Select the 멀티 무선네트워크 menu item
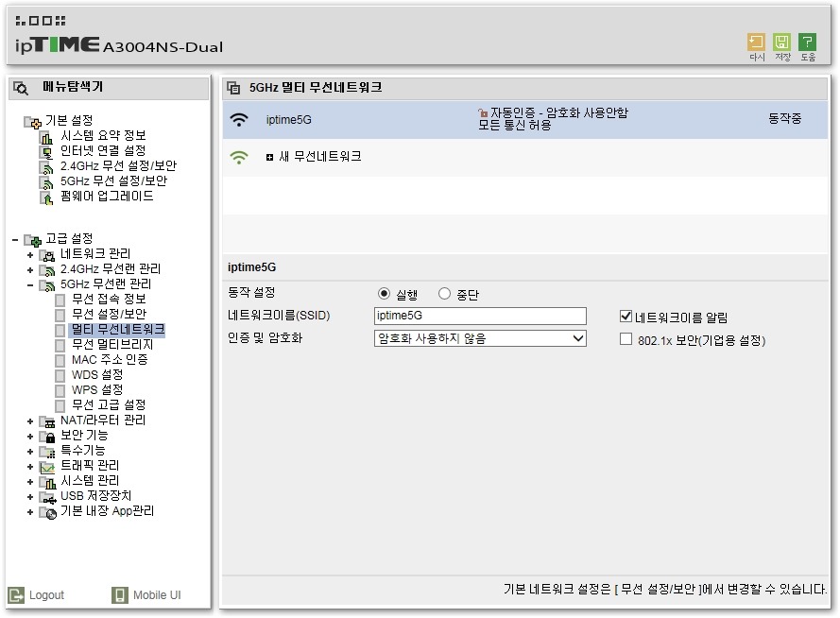The width and height of the screenshot is (840, 618). [118, 330]
